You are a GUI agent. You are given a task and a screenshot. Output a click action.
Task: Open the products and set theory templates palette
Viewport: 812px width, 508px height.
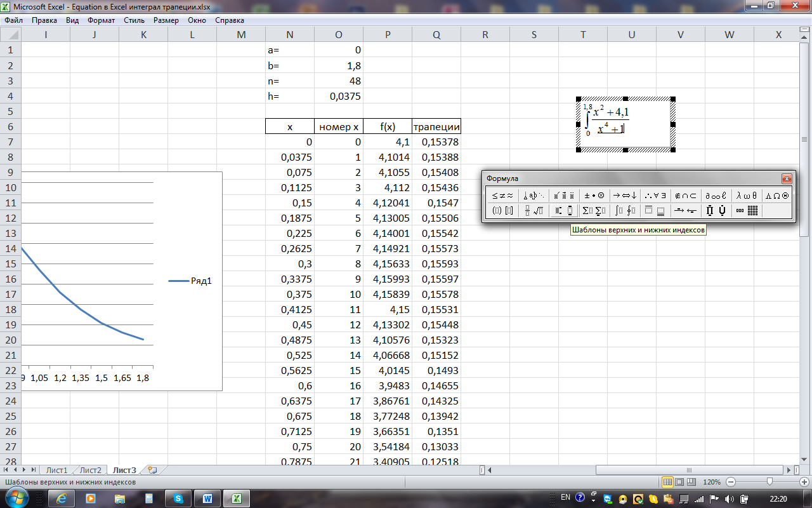(x=716, y=211)
